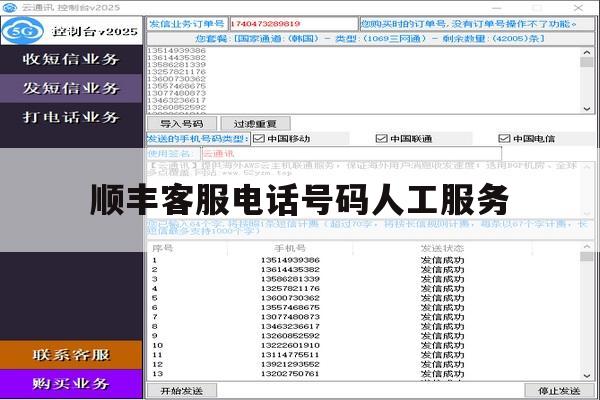The height and width of the screenshot is (400, 600).
Task: Click the 5G cloud logo icon
Action: coord(23,31)
